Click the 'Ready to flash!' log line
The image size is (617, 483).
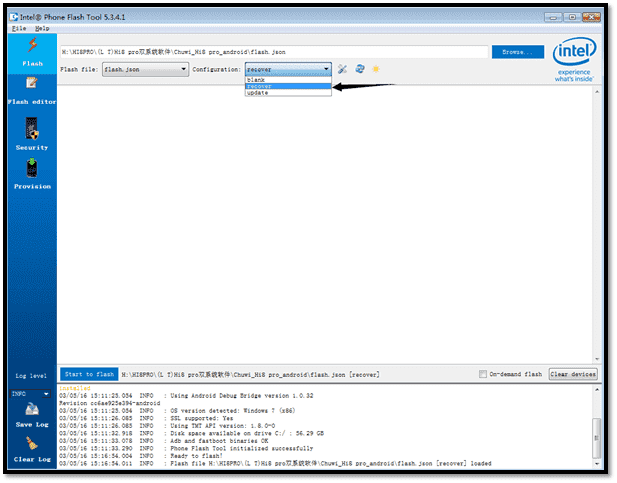pyautogui.click(x=141, y=456)
